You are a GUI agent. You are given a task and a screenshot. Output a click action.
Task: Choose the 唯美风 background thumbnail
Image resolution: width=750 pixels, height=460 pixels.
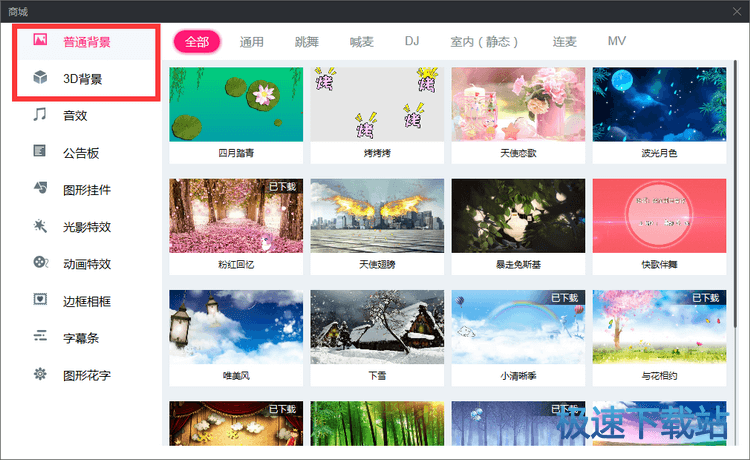coord(236,327)
